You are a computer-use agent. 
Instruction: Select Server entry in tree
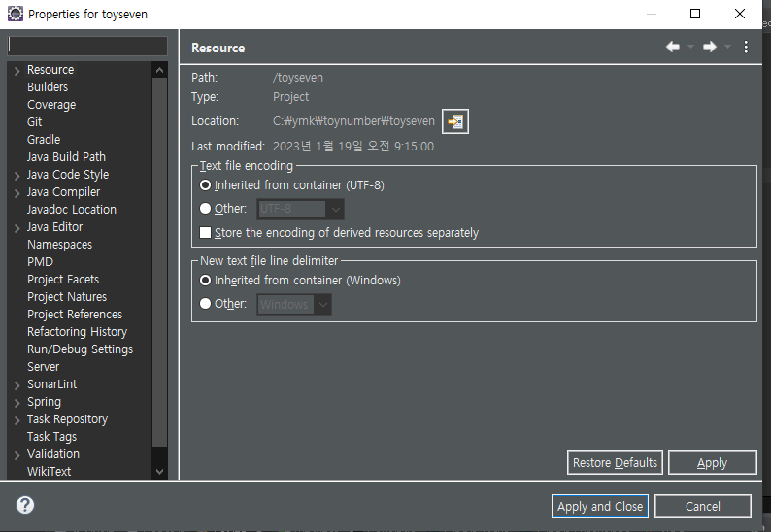point(43,367)
